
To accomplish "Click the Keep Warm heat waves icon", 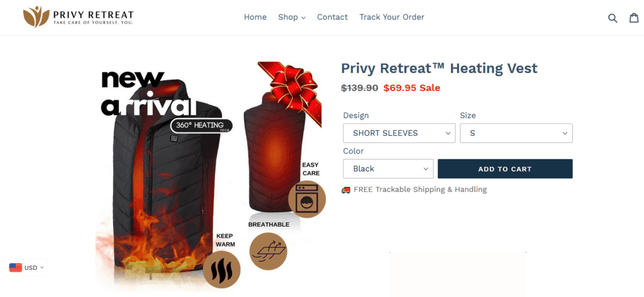I will pyautogui.click(x=222, y=269).
